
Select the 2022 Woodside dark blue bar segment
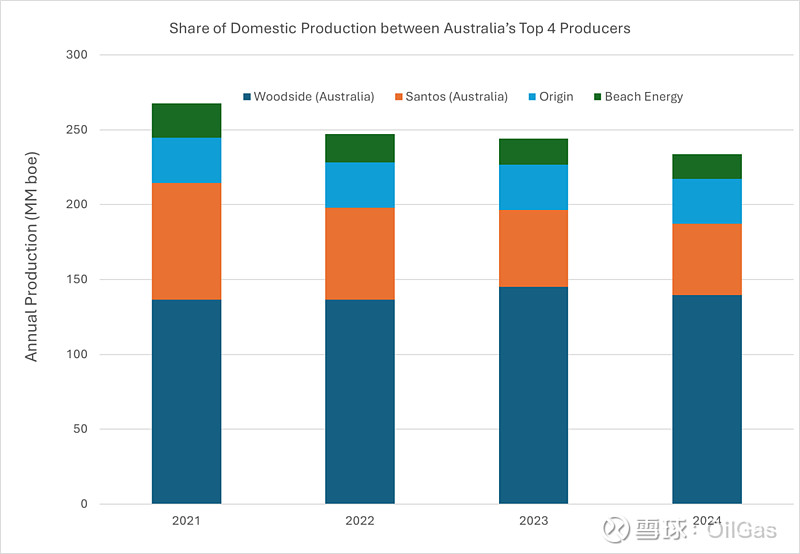(x=360, y=401)
